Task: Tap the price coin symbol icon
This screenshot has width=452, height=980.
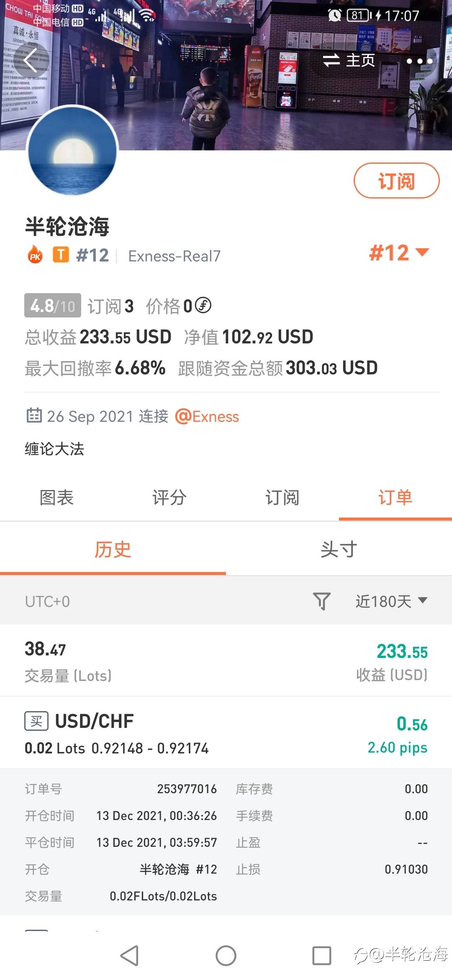Action: click(x=203, y=305)
